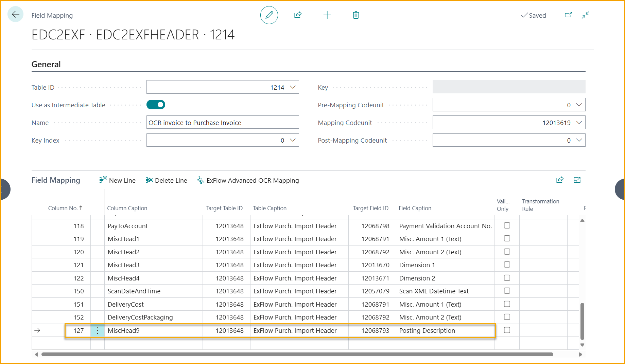Click the trash delete icon
The width and height of the screenshot is (625, 364).
pos(356,15)
